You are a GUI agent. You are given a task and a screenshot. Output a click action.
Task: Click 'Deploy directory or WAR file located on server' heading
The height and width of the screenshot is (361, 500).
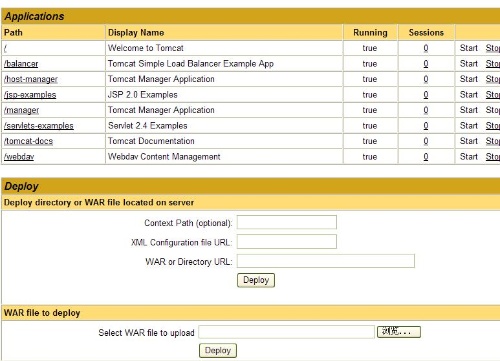(x=99, y=203)
